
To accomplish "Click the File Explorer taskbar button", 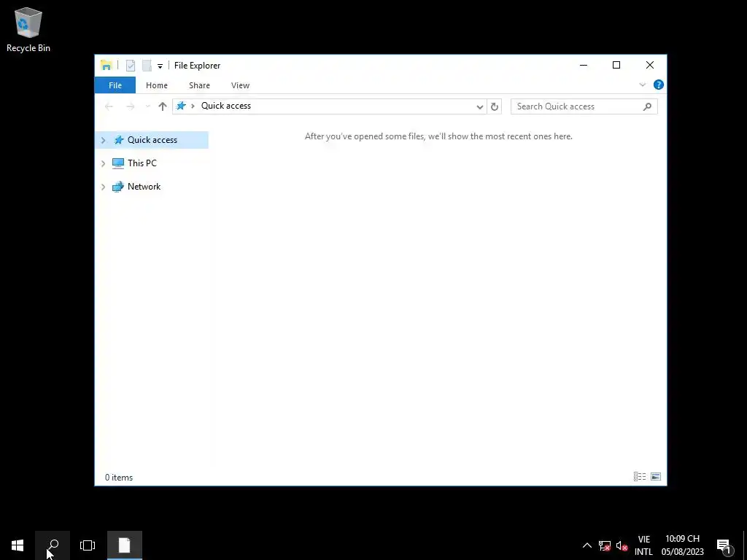I will tap(124, 545).
